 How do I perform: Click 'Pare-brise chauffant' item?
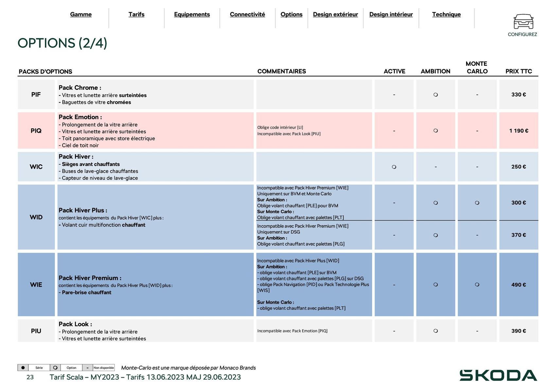(87, 292)
